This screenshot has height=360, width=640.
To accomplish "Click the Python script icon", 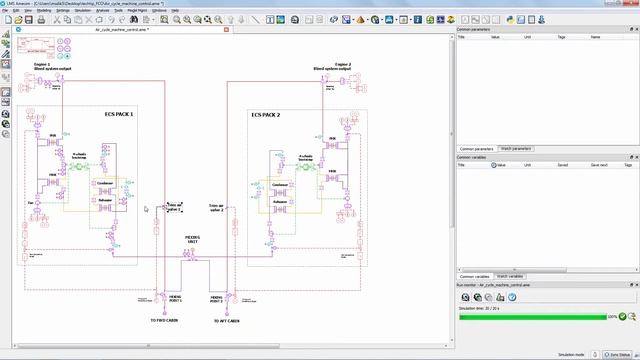I will (510, 20).
